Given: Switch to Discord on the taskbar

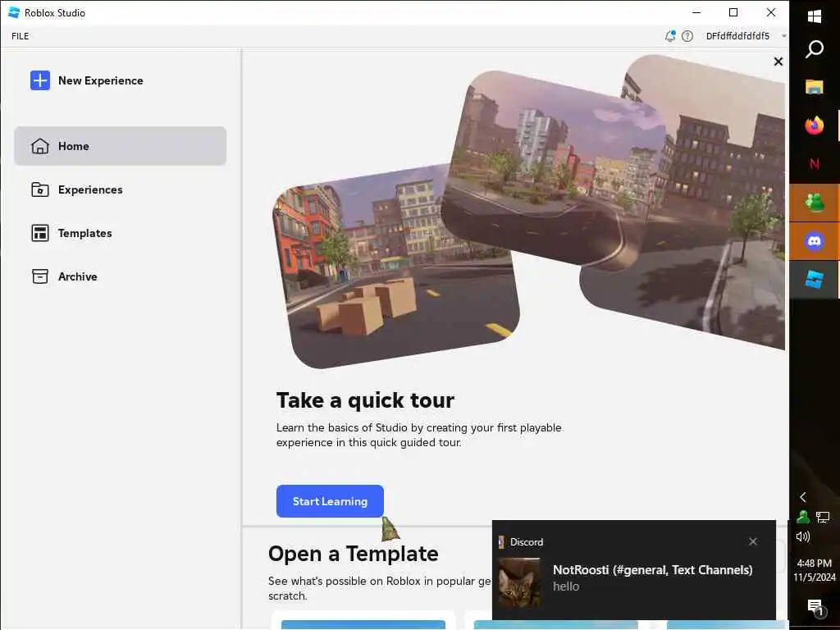Looking at the screenshot, I should point(815,241).
